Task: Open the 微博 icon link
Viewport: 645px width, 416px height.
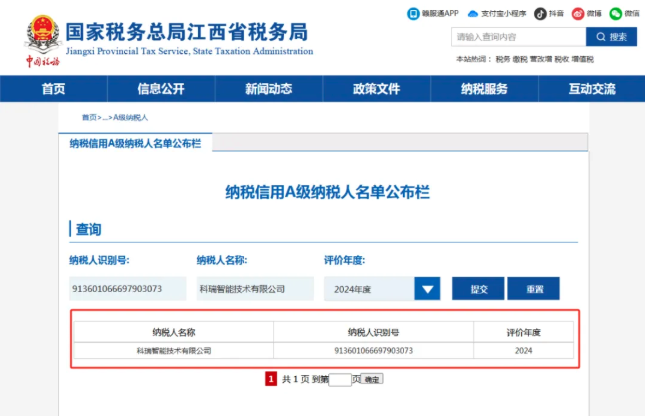Action: pyautogui.click(x=577, y=13)
